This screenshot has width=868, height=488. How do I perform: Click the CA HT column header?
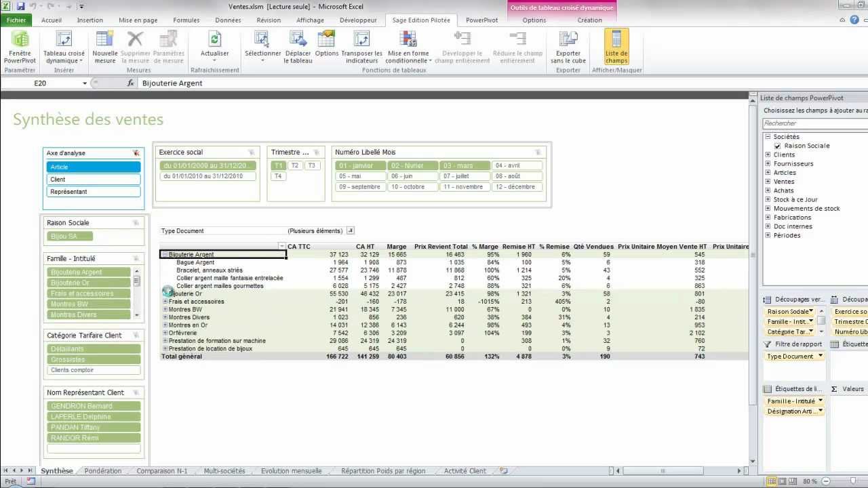pyautogui.click(x=365, y=247)
